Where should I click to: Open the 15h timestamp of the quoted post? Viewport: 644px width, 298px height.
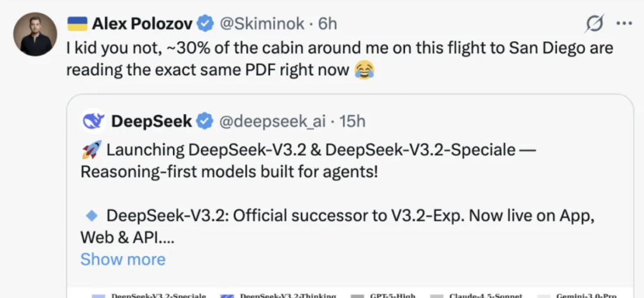[352, 121]
